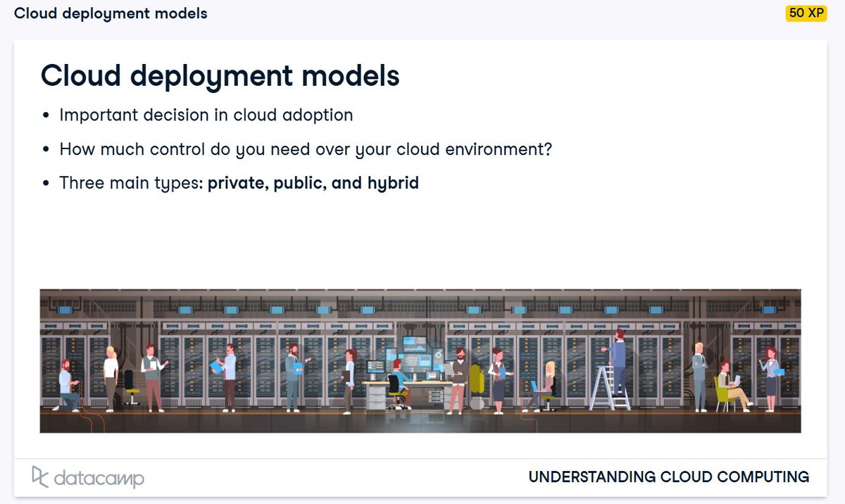Screen dimensions: 845x504
Task: Click the data center illustration with workers
Action: tap(420, 361)
